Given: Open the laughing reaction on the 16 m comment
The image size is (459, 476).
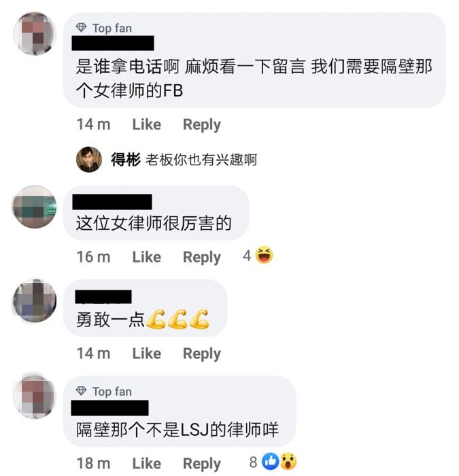Looking at the screenshot, I should pyautogui.click(x=264, y=255).
